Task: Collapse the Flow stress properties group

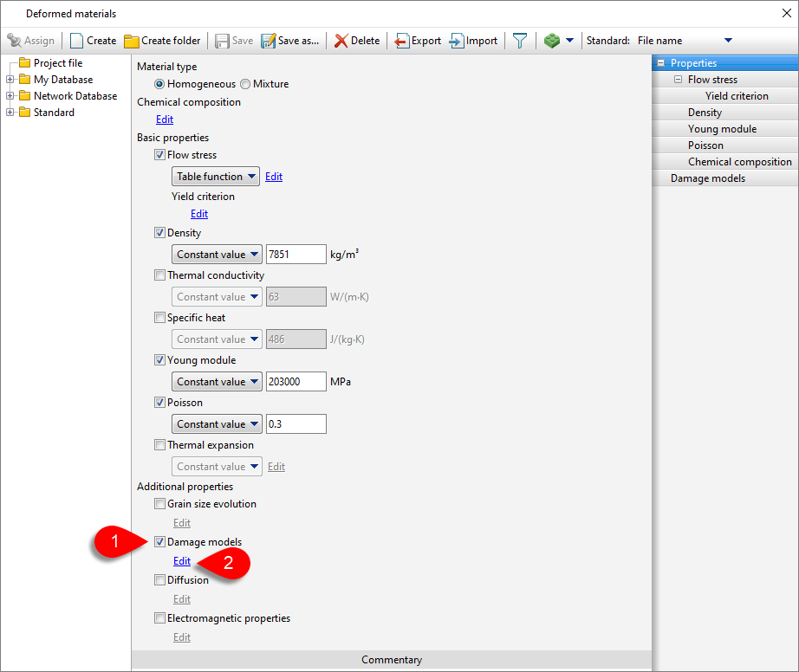Action: pyautogui.click(x=679, y=79)
